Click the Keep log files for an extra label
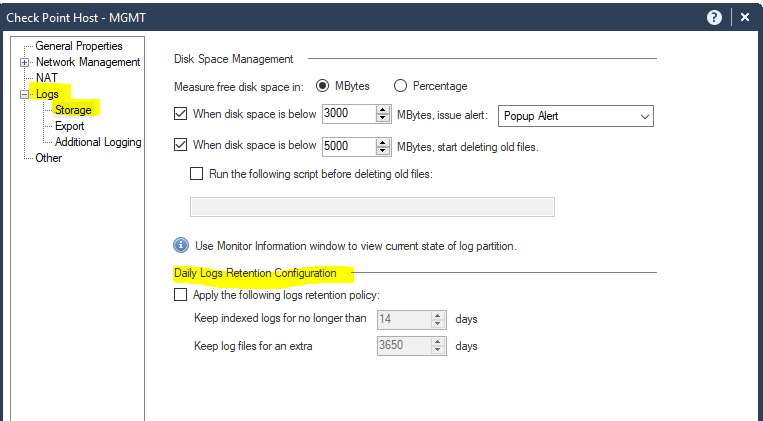The width and height of the screenshot is (763, 421). pyautogui.click(x=253, y=346)
